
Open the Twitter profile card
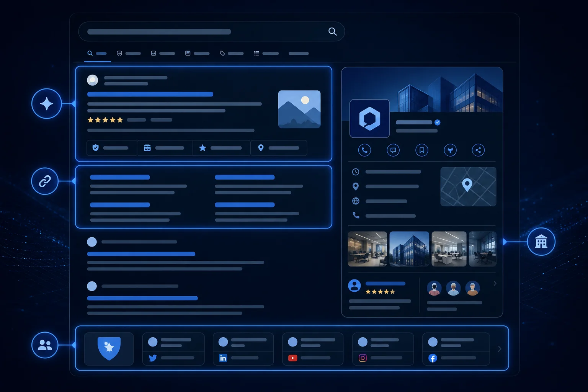(173, 349)
